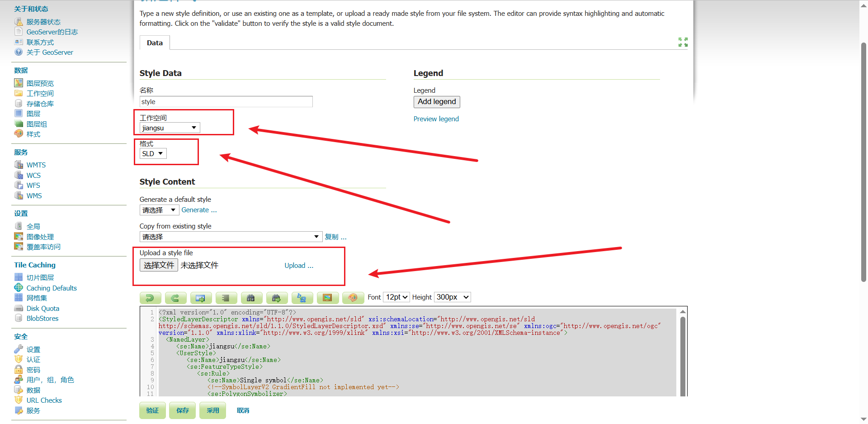Image resolution: width=868 pixels, height=424 pixels.
Task: Click the style name input field
Action: coord(226,102)
